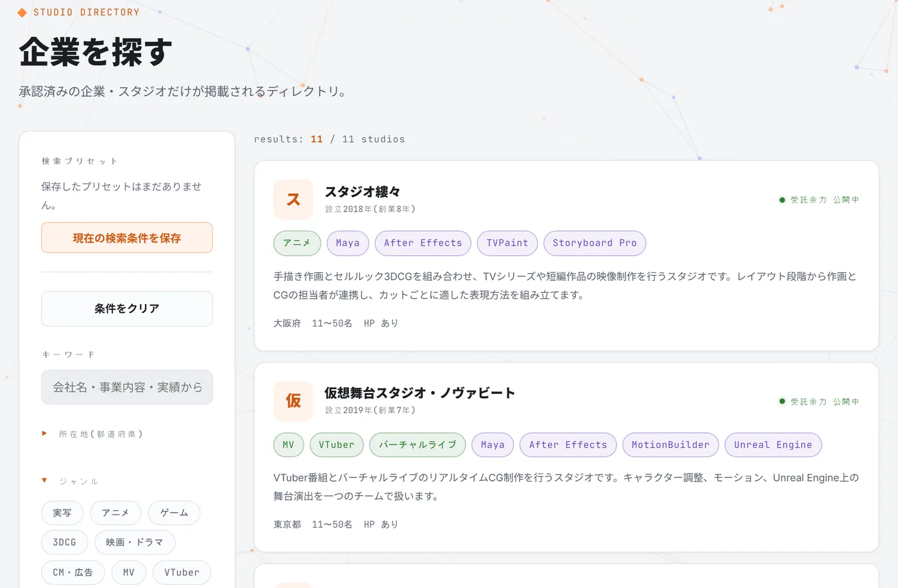This screenshot has width=898, height=588.
Task: Focus the keyword search field
Action: (127, 387)
